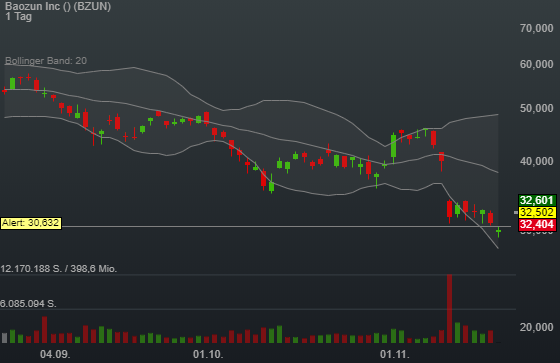
Task: Click the Baozun Inc () (BZUN) title
Action: [x=58, y=6]
